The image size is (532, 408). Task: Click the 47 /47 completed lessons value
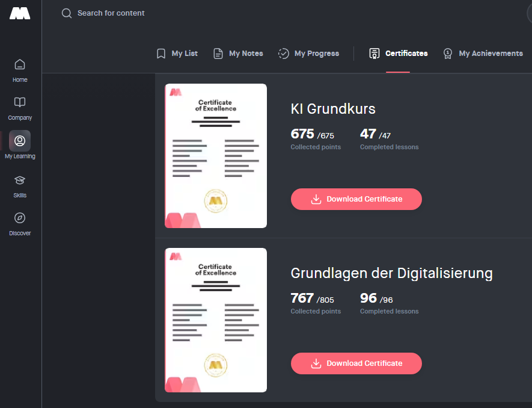tap(375, 134)
